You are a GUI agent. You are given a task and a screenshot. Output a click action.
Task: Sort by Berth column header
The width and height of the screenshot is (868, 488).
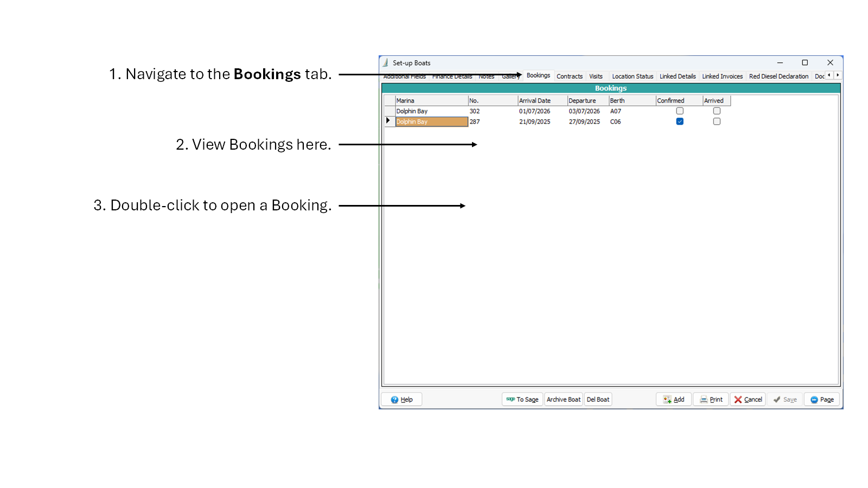[632, 101]
